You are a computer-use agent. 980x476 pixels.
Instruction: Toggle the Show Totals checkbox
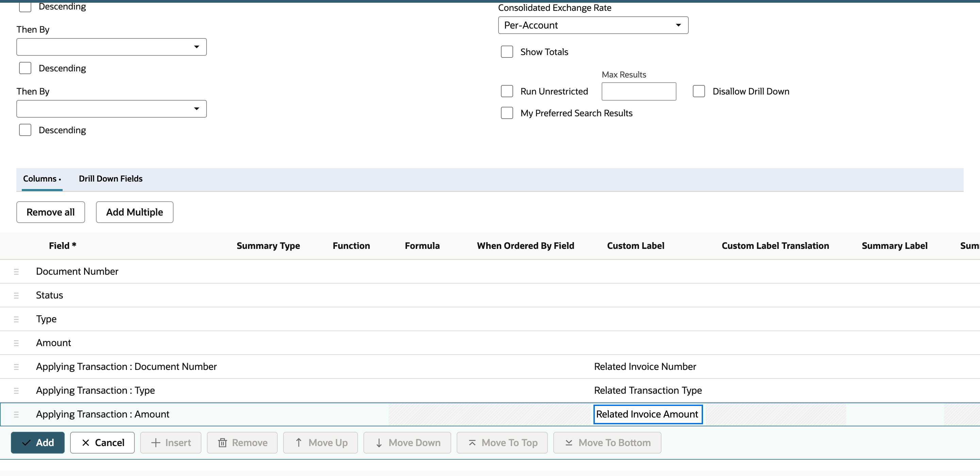507,52
